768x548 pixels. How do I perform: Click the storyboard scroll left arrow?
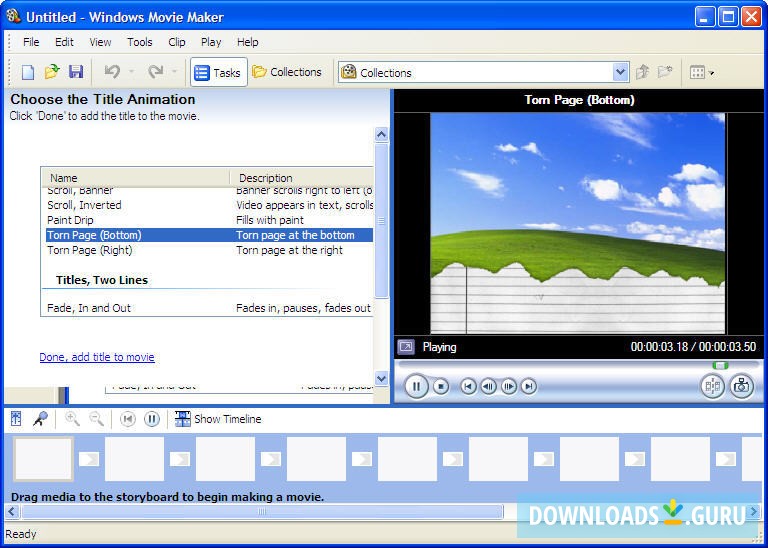11,512
